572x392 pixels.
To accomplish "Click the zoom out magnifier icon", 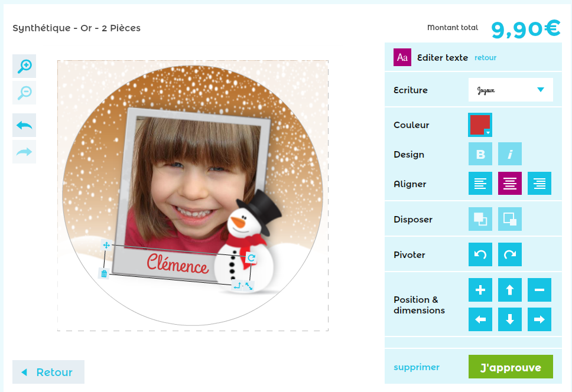I will pyautogui.click(x=24, y=93).
